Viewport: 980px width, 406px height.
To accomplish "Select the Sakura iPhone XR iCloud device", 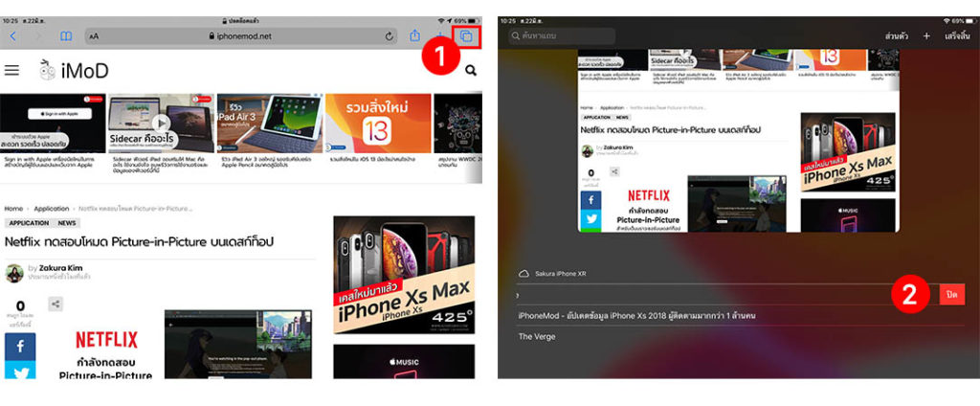I will 560,273.
